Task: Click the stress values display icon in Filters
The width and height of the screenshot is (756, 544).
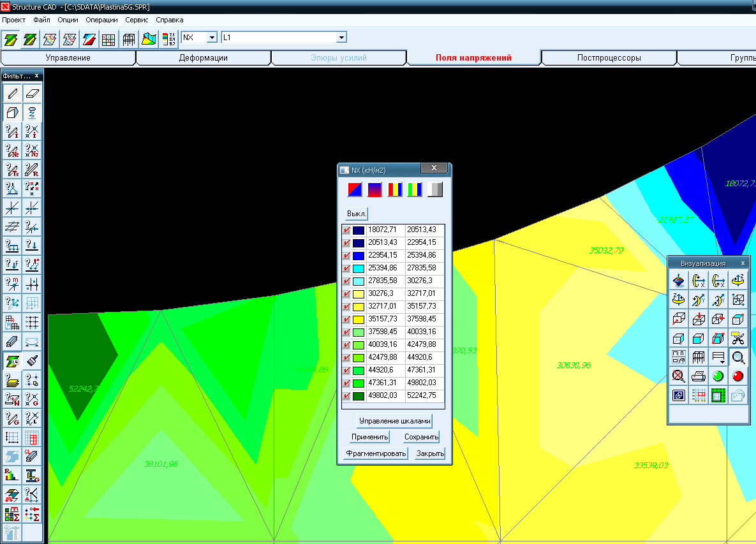Action: tap(13, 360)
